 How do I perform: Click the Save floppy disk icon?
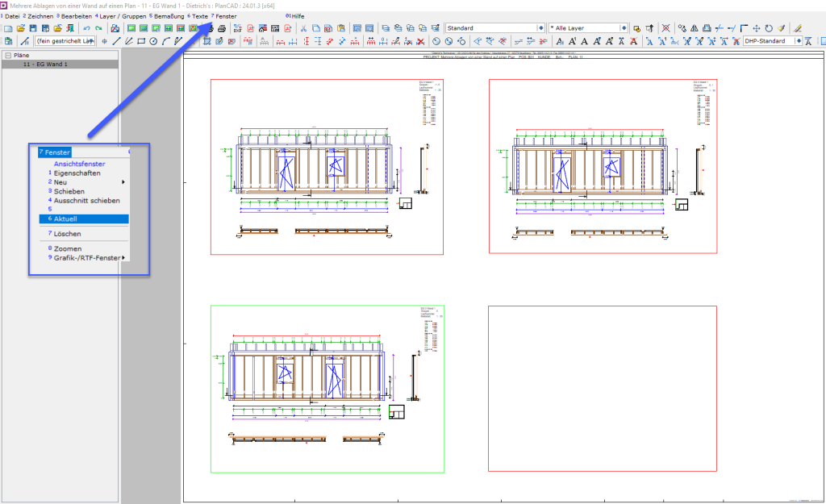point(33,28)
